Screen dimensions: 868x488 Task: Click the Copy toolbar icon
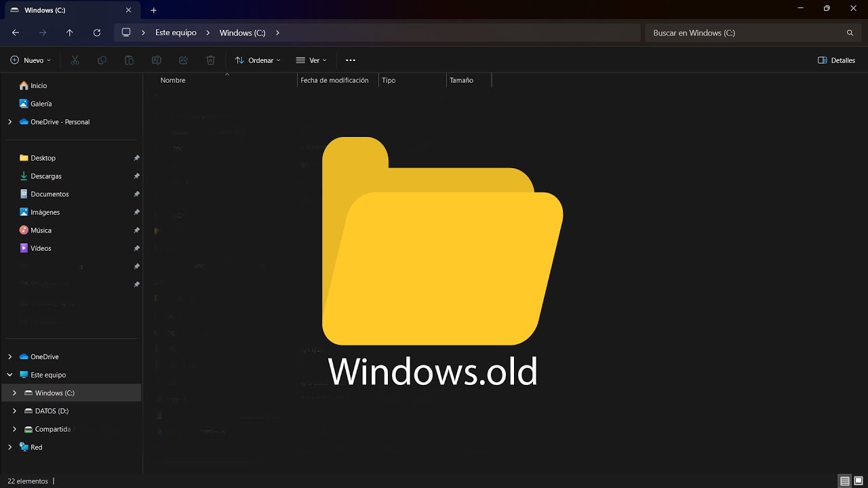[x=102, y=60]
